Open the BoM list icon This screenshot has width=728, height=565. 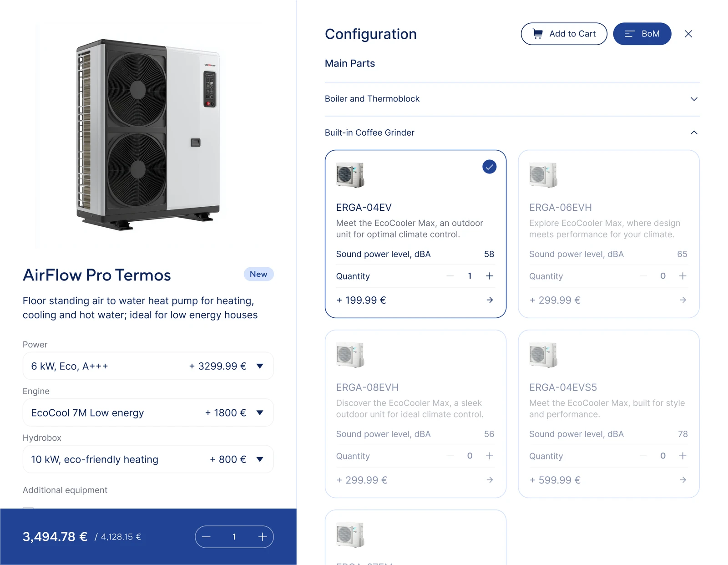point(630,34)
